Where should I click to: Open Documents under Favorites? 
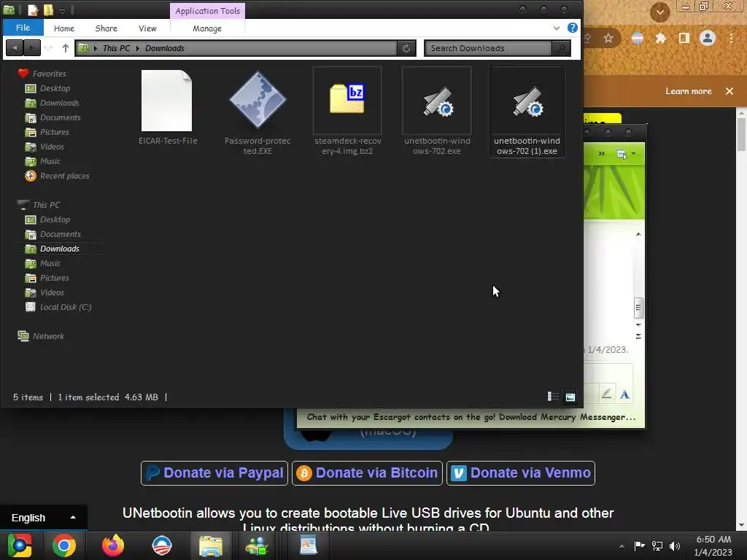click(60, 117)
